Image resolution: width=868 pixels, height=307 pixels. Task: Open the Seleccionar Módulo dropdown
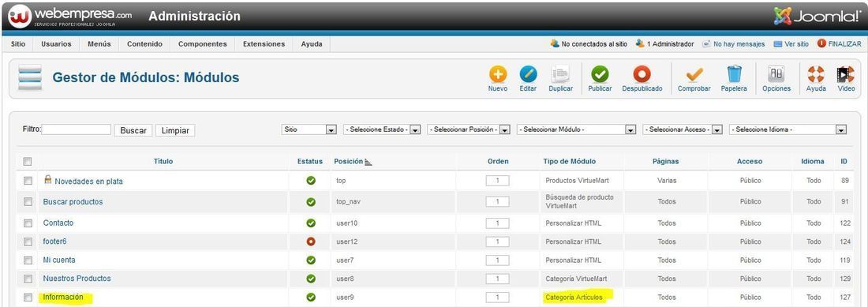click(576, 129)
